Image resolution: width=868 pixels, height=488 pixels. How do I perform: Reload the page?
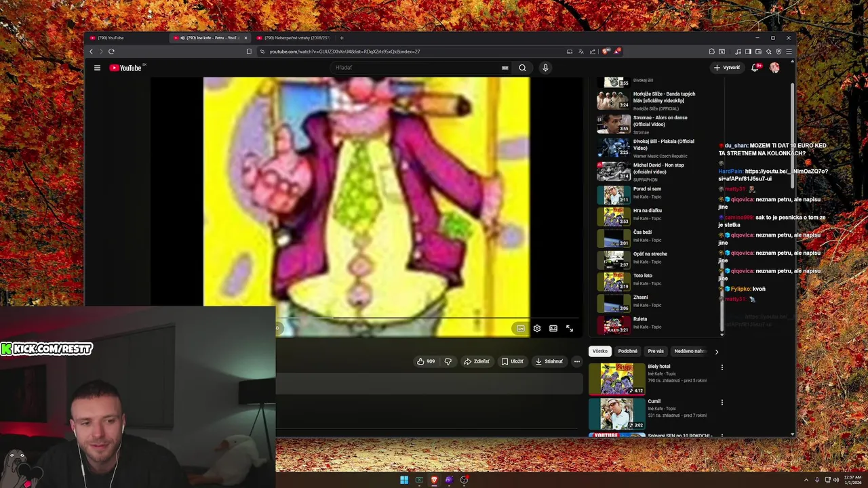tap(111, 52)
